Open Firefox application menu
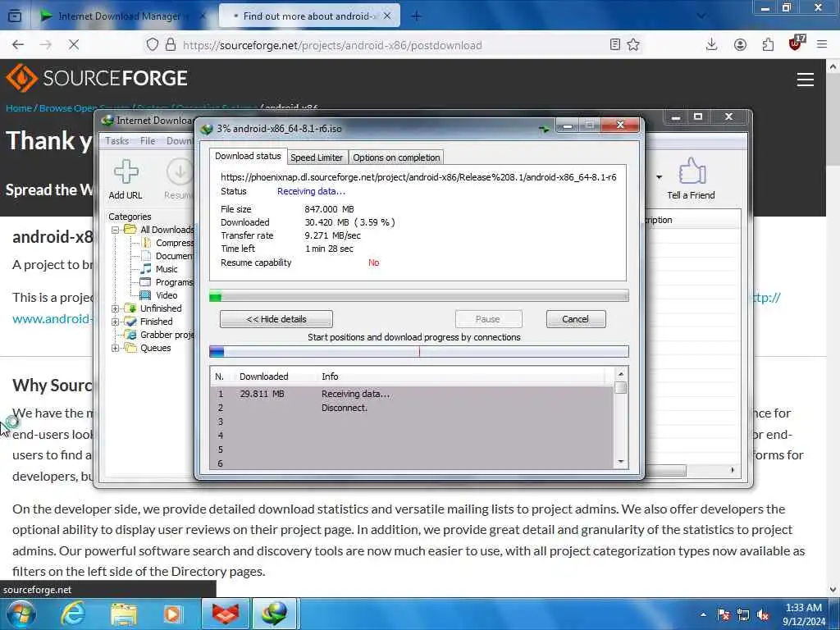Screen dimensions: 840x630 pyautogui.click(x=822, y=44)
